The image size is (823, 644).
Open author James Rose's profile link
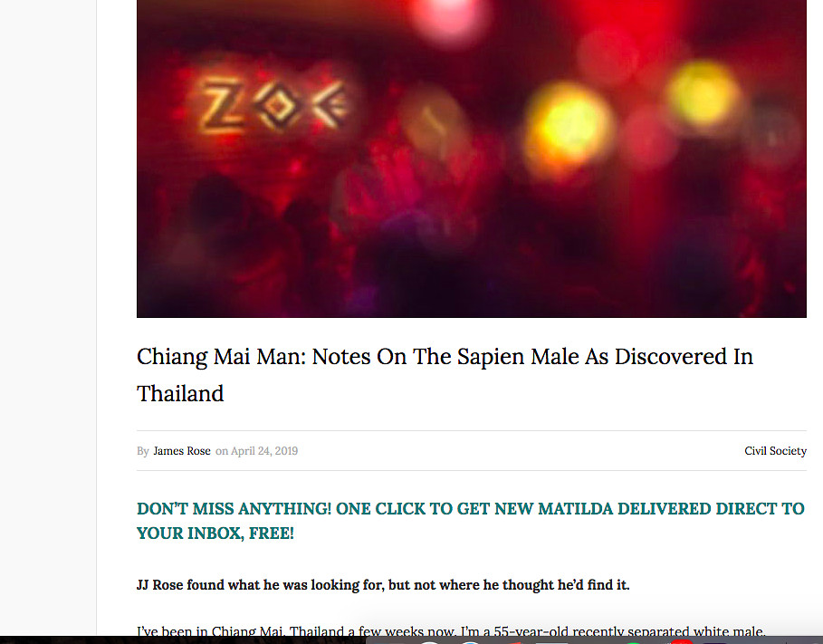coord(182,451)
